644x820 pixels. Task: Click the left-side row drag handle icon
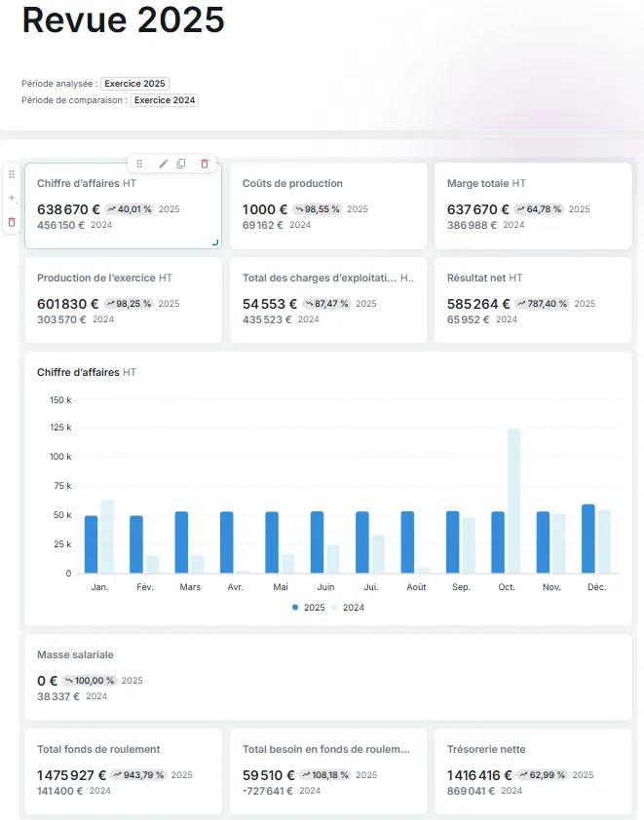tap(12, 174)
